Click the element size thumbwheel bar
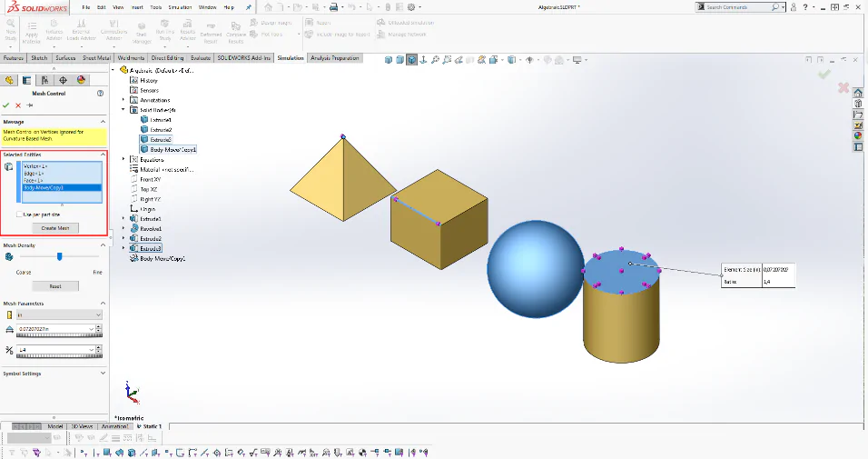Viewport: 868px width, 459px height. click(59, 335)
